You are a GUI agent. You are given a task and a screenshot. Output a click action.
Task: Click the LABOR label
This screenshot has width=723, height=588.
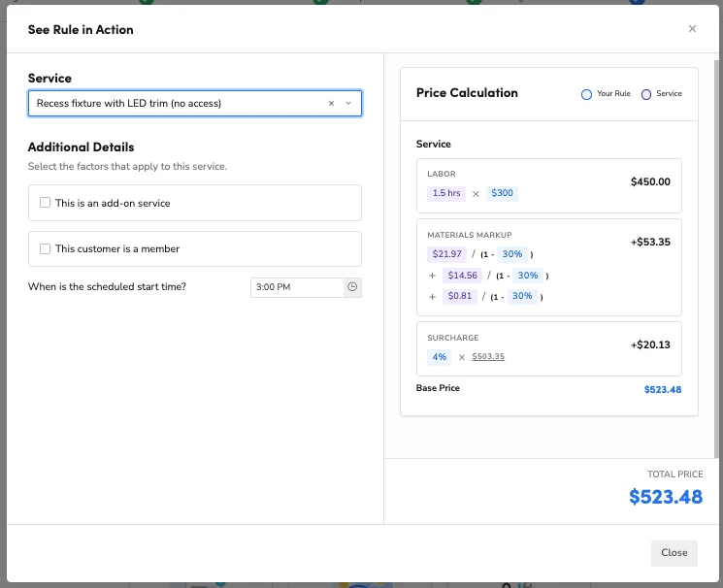pyautogui.click(x=441, y=174)
